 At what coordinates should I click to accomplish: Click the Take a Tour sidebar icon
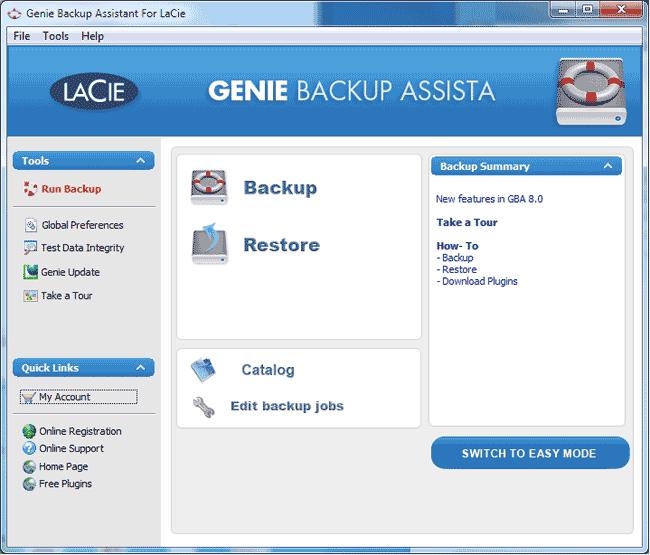click(31, 296)
